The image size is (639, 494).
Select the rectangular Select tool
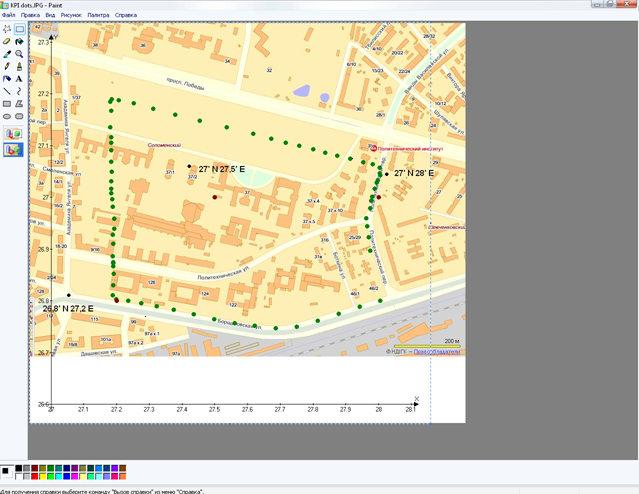(x=19, y=29)
